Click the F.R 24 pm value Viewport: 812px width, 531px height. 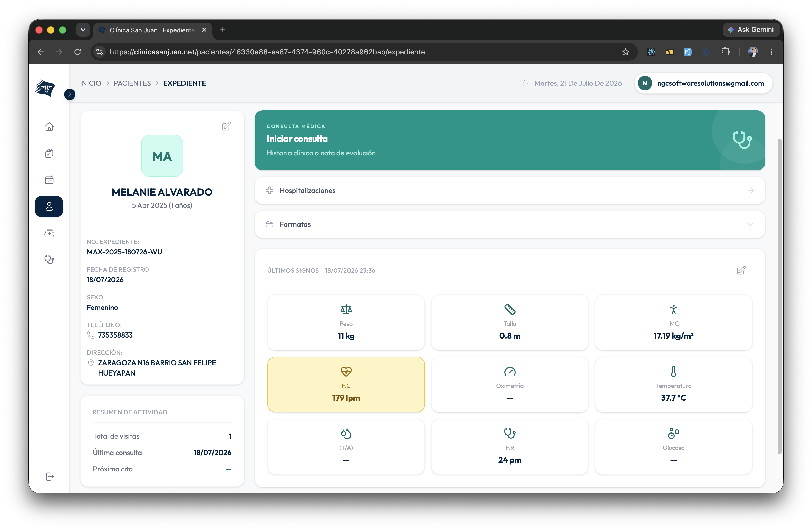point(510,460)
